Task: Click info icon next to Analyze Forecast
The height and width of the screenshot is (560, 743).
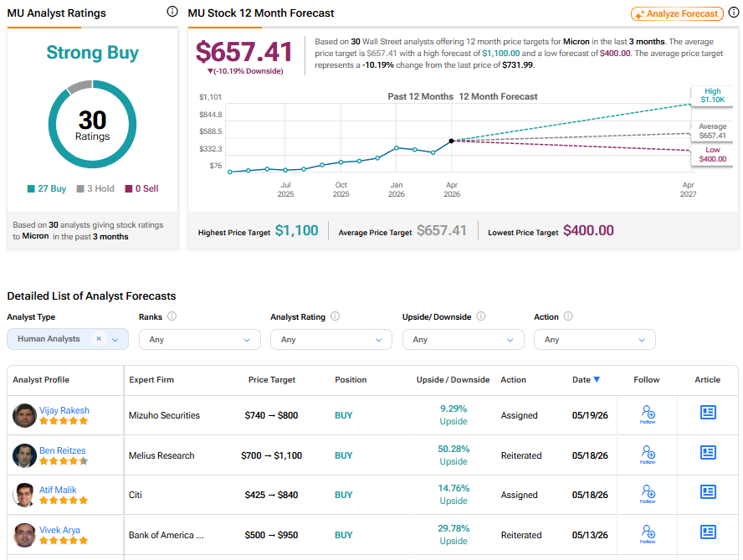Action: [734, 13]
